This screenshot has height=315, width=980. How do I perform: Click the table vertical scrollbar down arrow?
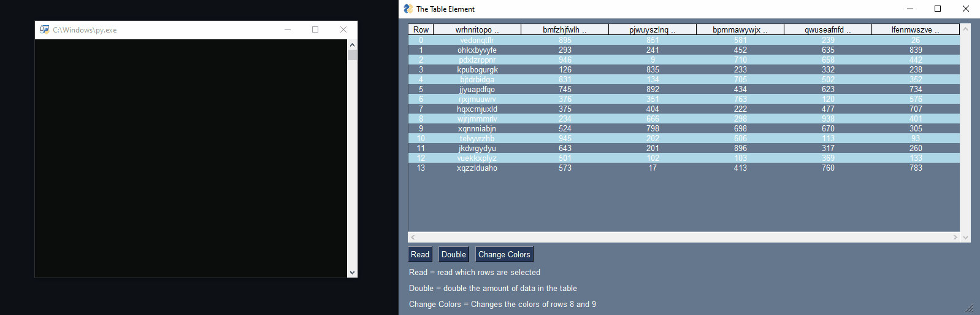[x=966, y=238]
